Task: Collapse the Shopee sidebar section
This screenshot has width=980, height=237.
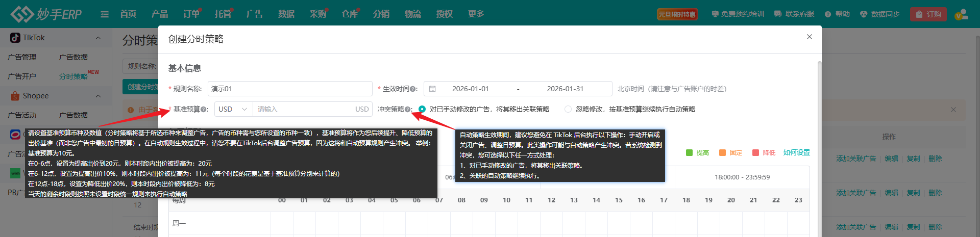Action: [98, 96]
